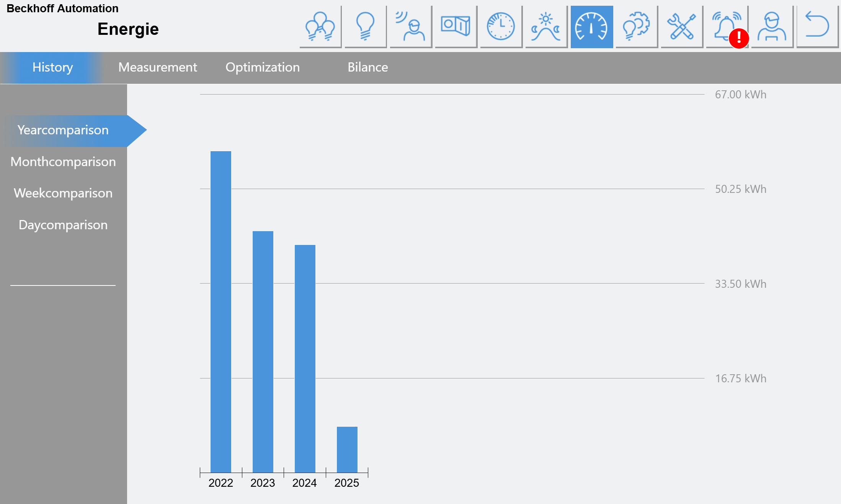
Task: Click the energy gauge meter icon
Action: point(592,27)
